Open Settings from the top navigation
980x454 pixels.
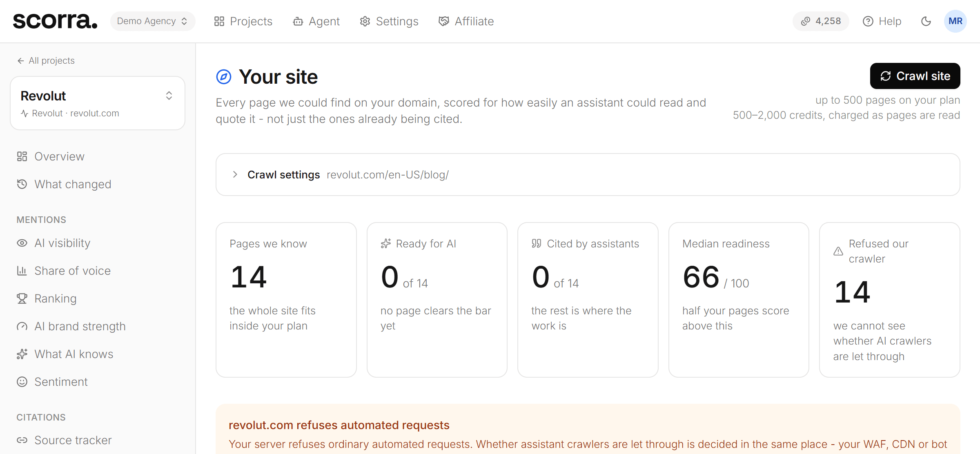(389, 21)
